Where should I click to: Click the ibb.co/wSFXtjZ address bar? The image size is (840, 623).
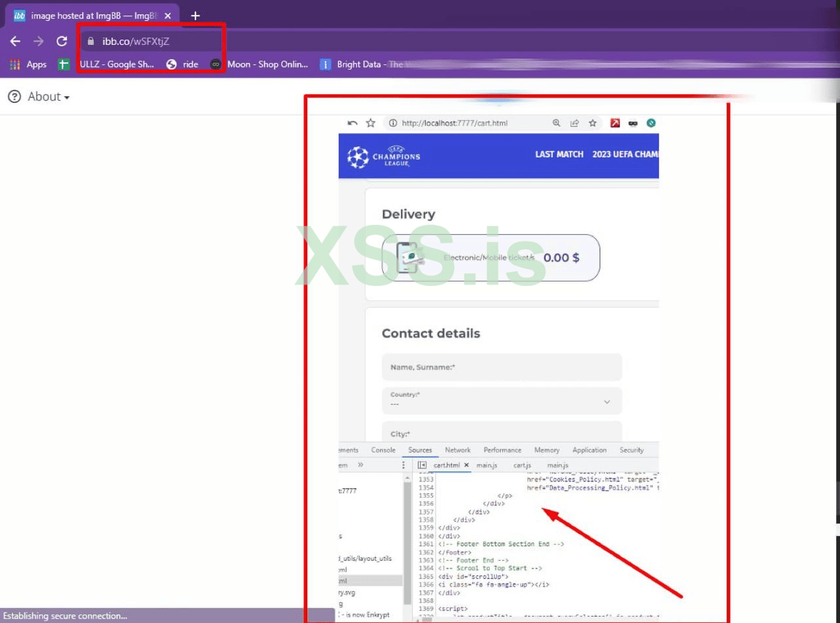coord(136,41)
